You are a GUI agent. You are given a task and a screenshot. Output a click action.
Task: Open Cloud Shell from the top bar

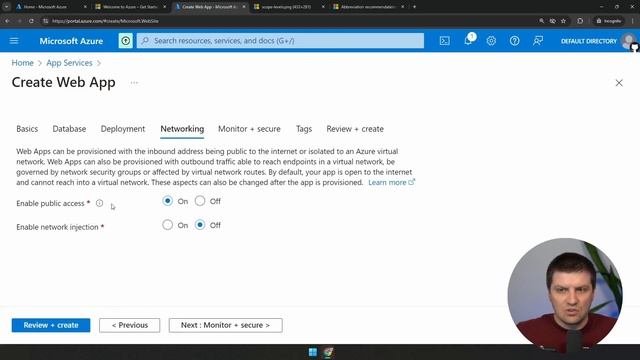[x=444, y=41]
